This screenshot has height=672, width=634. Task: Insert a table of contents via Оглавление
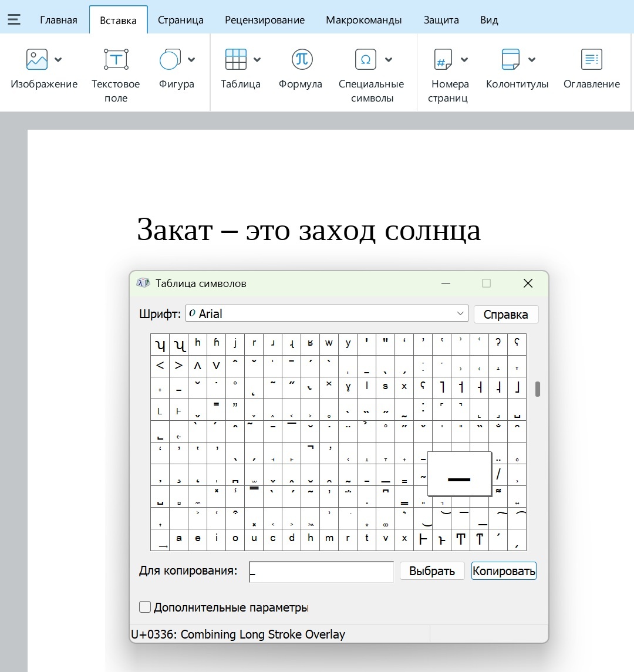pos(591,59)
